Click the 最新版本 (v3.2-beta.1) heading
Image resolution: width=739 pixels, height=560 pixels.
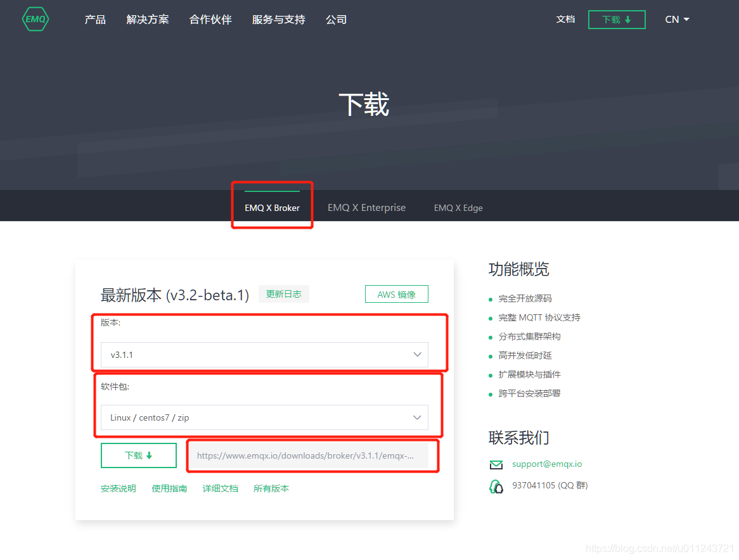point(175,295)
